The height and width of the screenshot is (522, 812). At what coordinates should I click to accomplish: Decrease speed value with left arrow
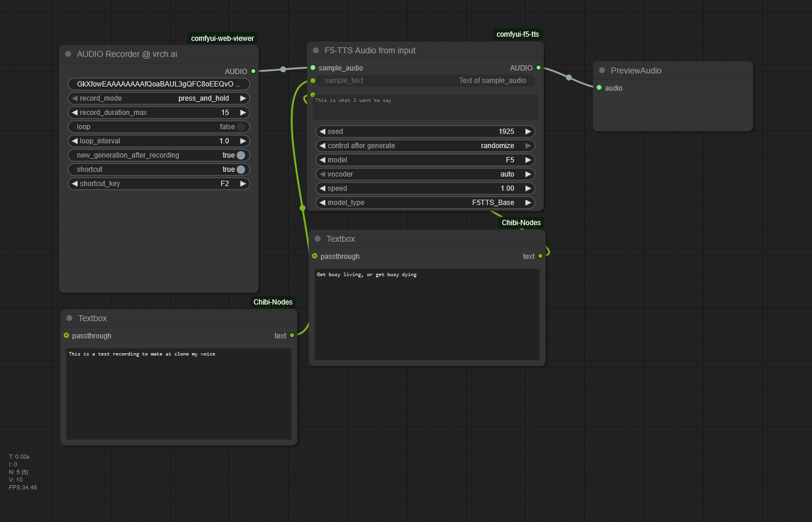[x=322, y=188]
